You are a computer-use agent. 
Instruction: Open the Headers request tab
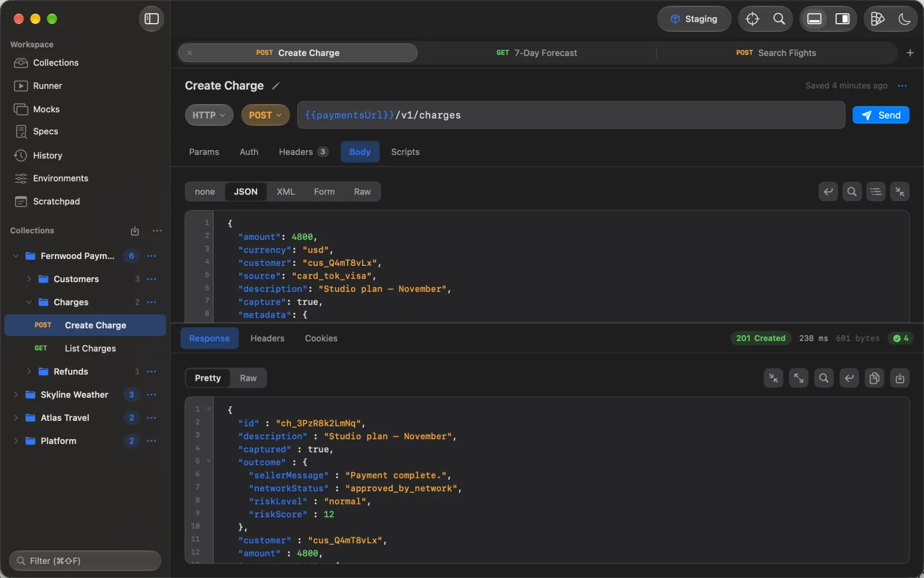(x=303, y=152)
